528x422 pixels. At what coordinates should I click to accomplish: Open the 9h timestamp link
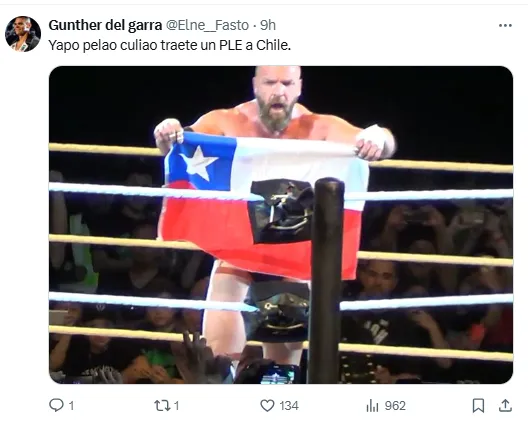(268, 25)
